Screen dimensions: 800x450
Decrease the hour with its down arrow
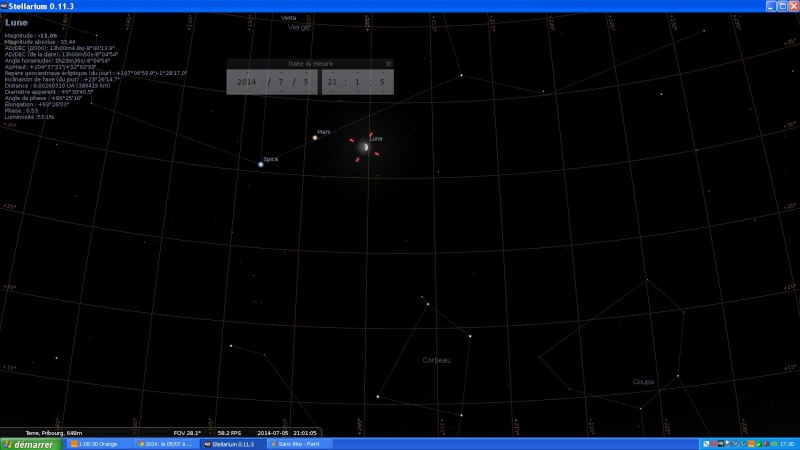point(333,92)
